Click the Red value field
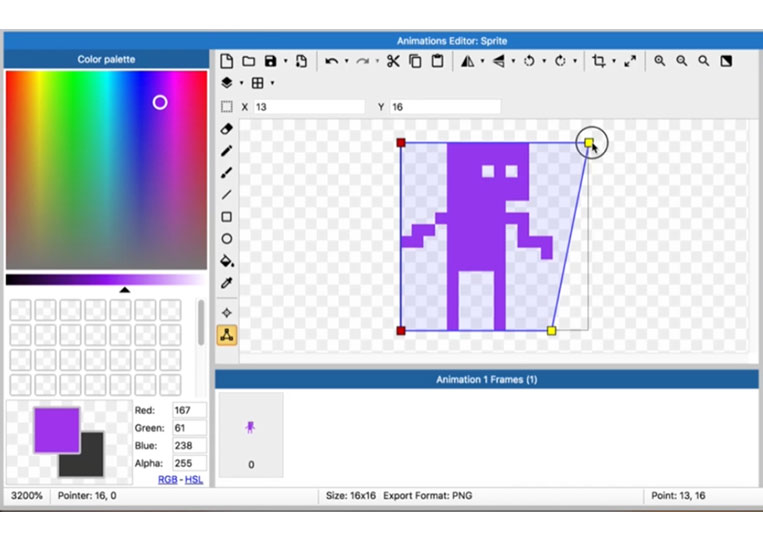 coord(189,410)
